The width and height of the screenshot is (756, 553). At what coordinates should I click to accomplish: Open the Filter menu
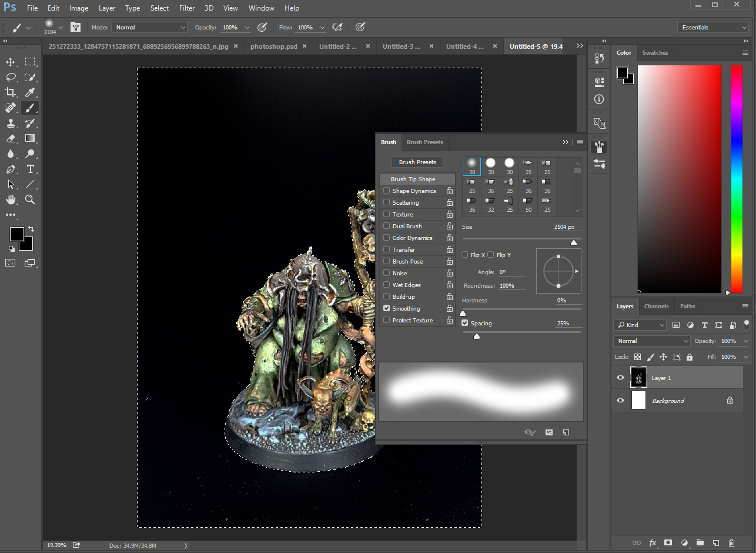[187, 8]
